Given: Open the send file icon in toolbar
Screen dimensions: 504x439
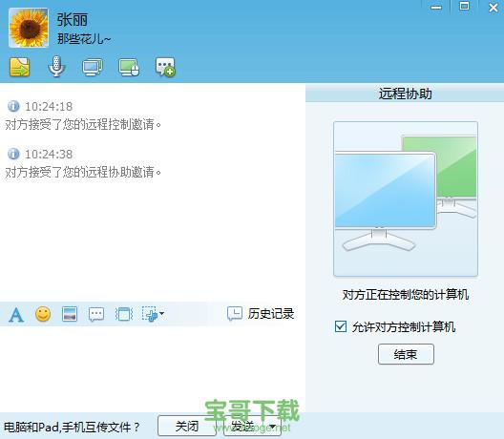Looking at the screenshot, I should click(20, 67).
